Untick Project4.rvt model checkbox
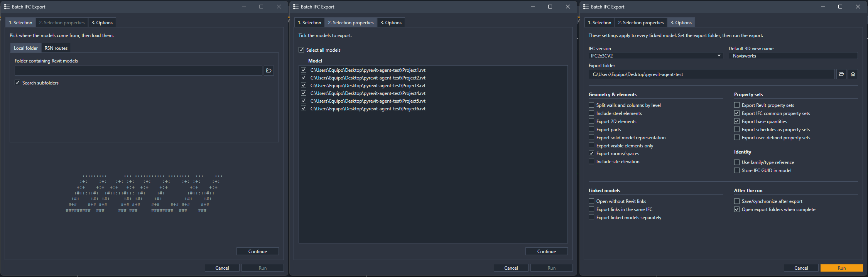 pyautogui.click(x=304, y=93)
